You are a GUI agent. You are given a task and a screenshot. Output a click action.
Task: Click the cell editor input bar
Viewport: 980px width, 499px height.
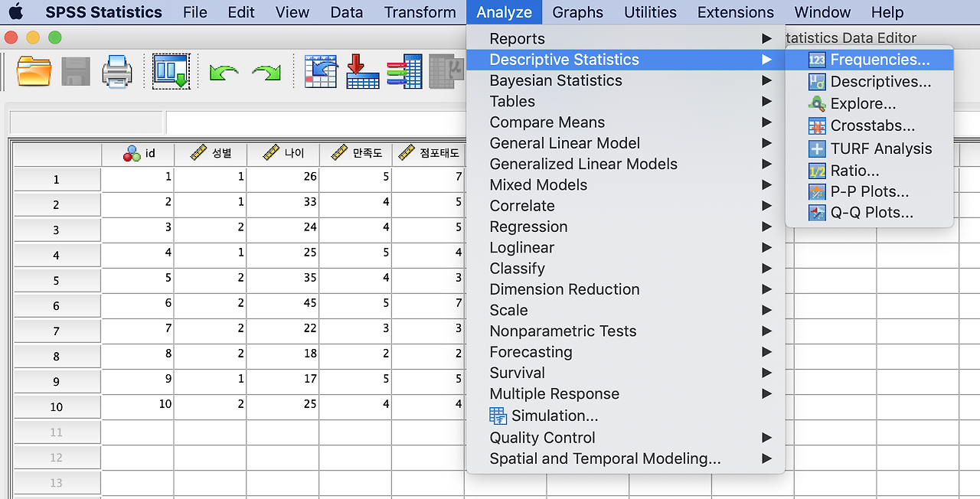(315, 122)
